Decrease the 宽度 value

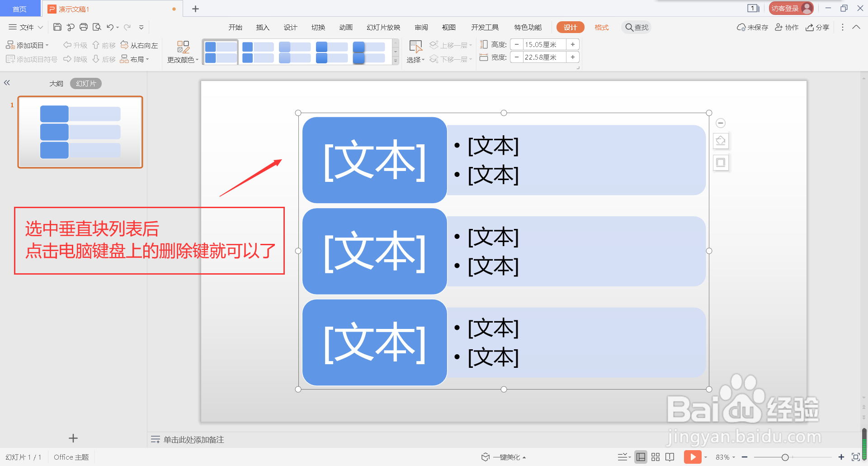click(517, 57)
